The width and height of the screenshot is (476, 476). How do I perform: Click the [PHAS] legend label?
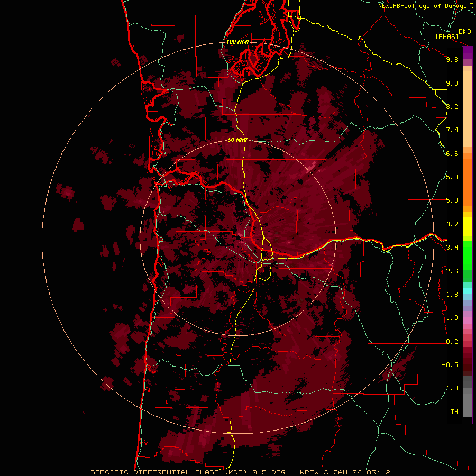coord(447,37)
